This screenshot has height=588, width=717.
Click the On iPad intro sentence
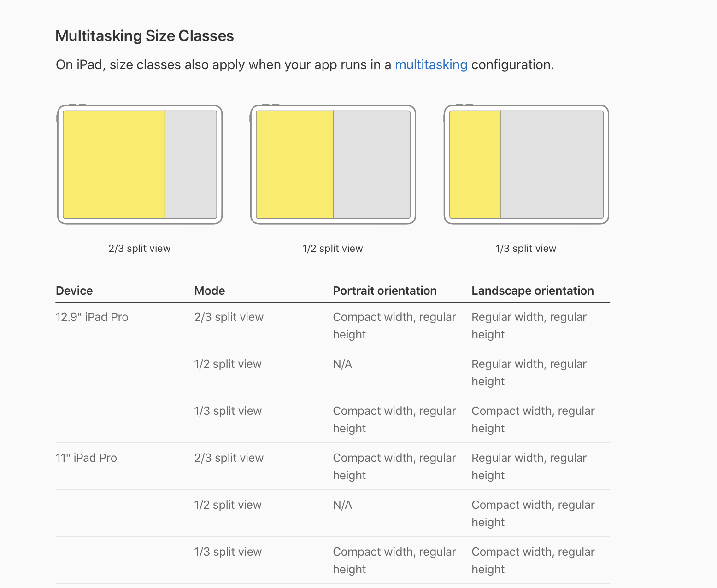305,64
